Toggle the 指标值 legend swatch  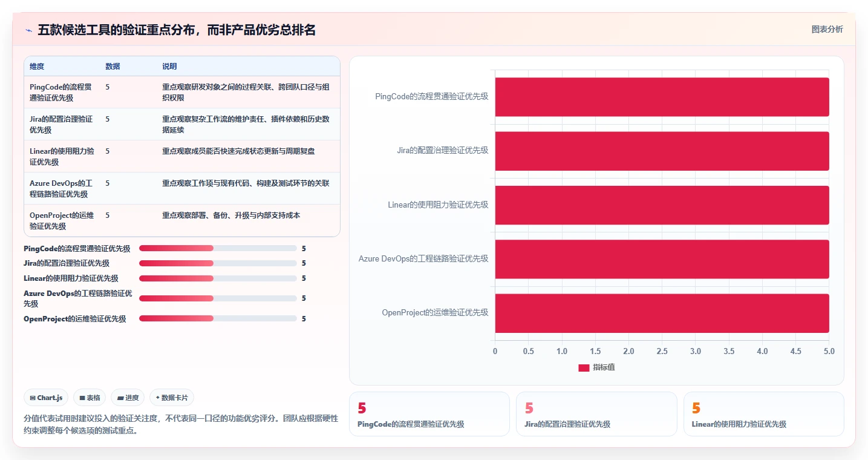coord(584,368)
